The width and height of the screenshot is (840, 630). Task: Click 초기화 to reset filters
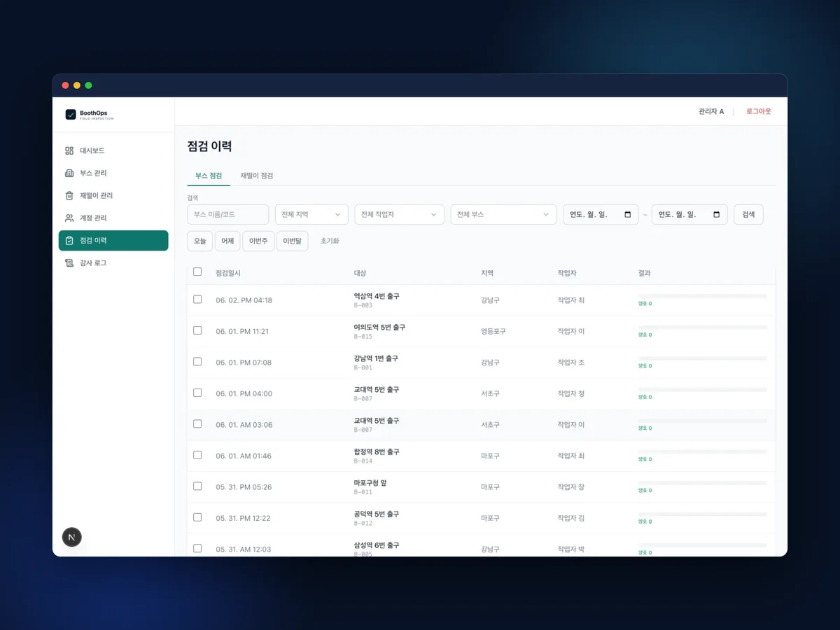[330, 241]
